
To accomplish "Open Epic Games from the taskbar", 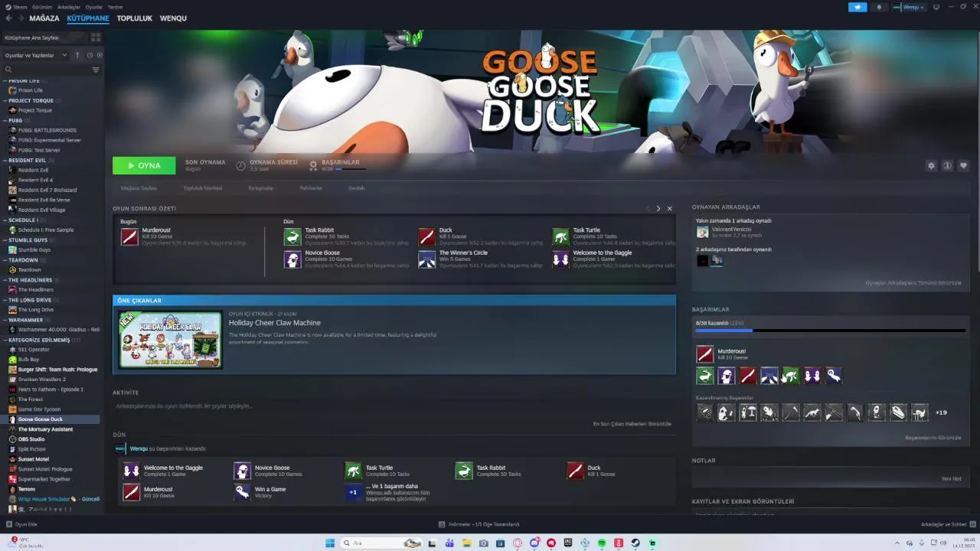I will click(567, 543).
